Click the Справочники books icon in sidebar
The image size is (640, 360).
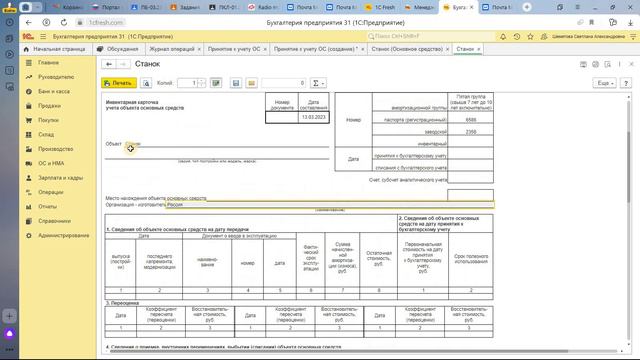click(x=29, y=221)
